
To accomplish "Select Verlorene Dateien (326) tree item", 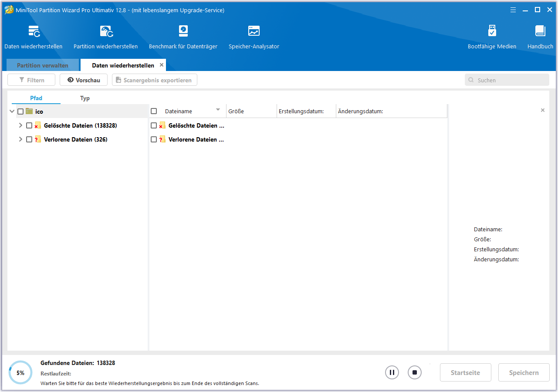I will 76,139.
